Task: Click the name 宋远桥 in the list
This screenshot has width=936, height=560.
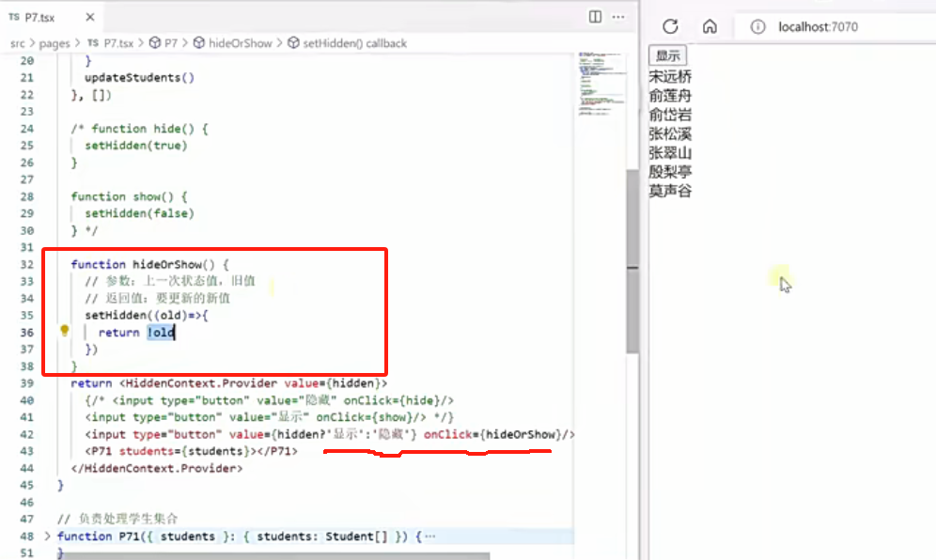Action: pyautogui.click(x=670, y=76)
